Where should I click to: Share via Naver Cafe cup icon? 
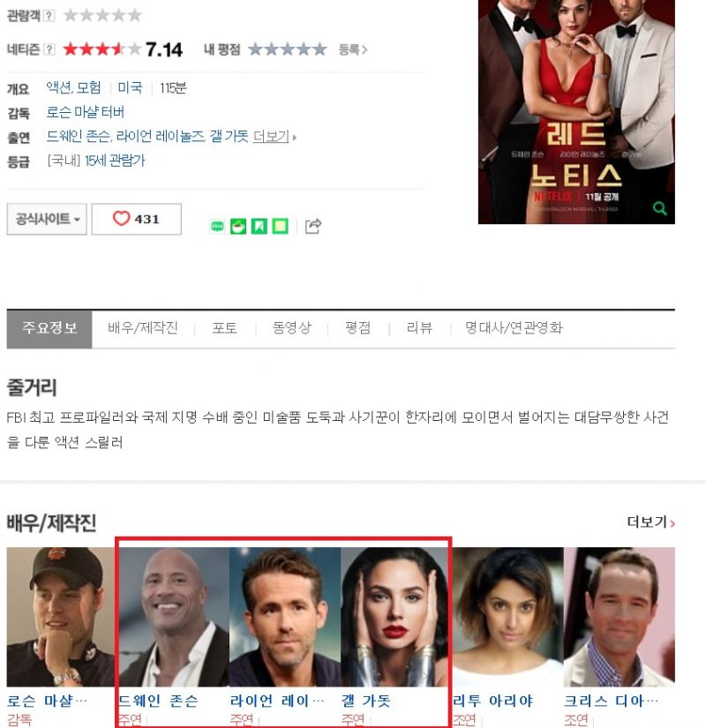pos(238,226)
